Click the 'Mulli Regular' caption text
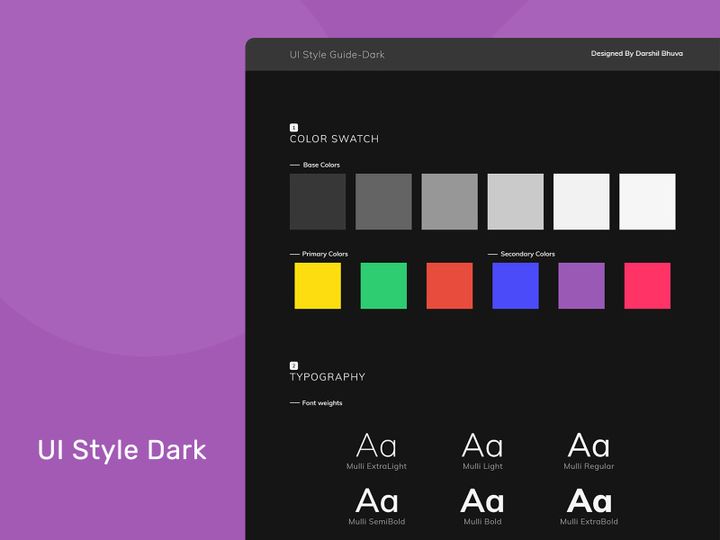Image resolution: width=720 pixels, height=540 pixels. 589,466
